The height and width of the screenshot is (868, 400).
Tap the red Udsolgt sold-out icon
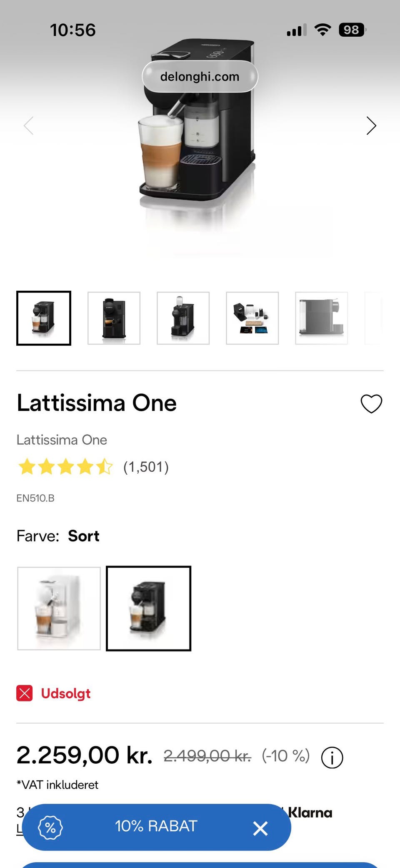click(25, 693)
